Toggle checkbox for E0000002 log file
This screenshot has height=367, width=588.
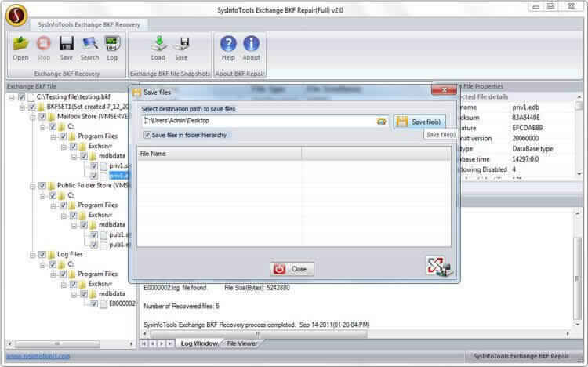click(94, 303)
